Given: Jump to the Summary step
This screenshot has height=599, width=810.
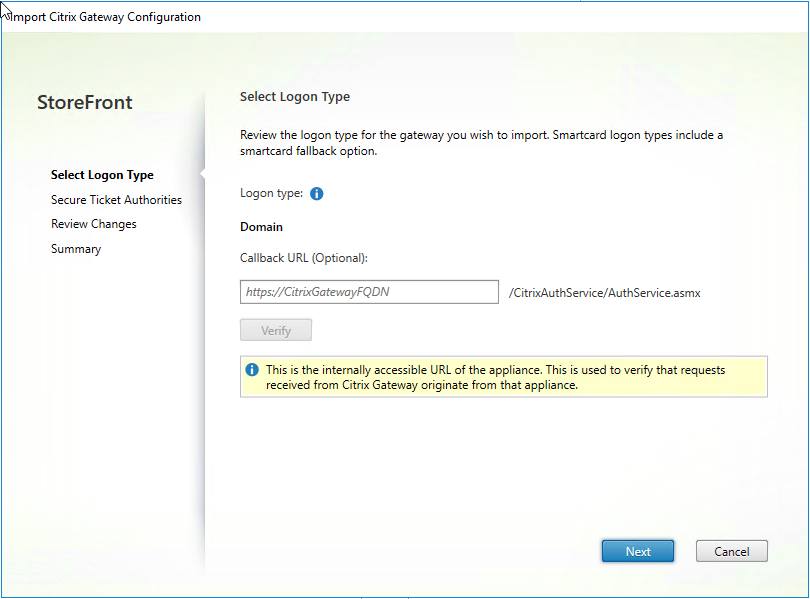Looking at the screenshot, I should click(x=76, y=249).
